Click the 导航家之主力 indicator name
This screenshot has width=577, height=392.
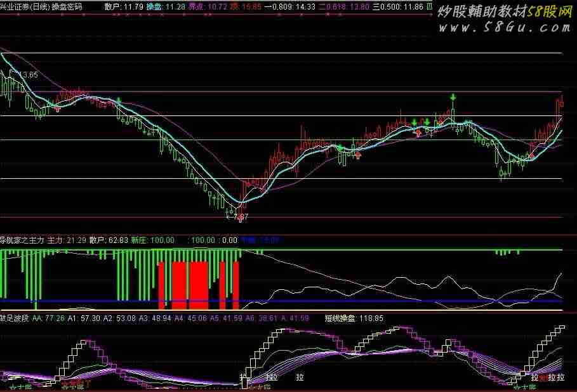[22, 240]
